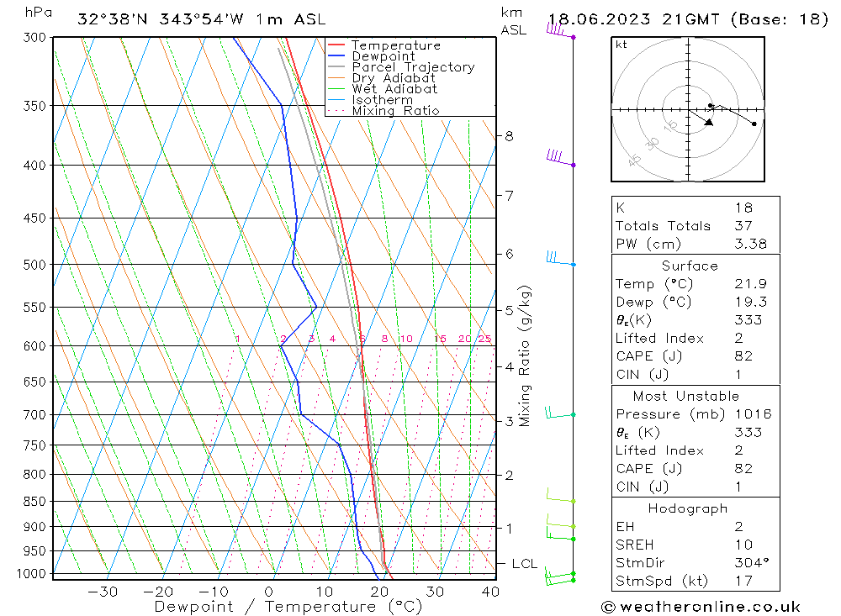Image resolution: width=841 pixels, height=616 pixels.
Task: Click the station coordinates title text
Action: click(x=201, y=18)
